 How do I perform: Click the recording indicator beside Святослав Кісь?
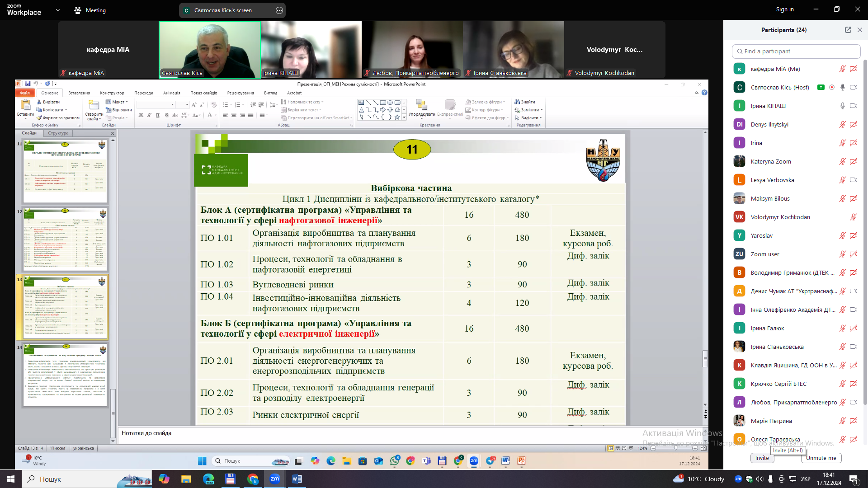click(x=831, y=87)
